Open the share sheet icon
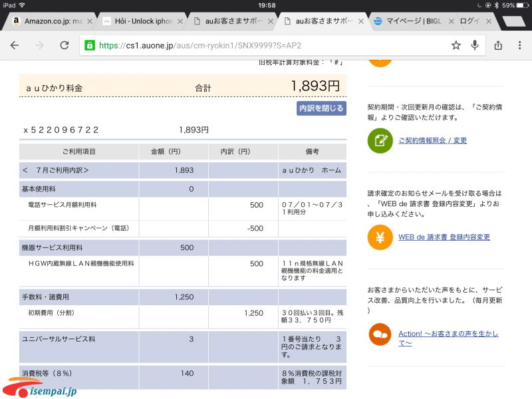 (498, 45)
